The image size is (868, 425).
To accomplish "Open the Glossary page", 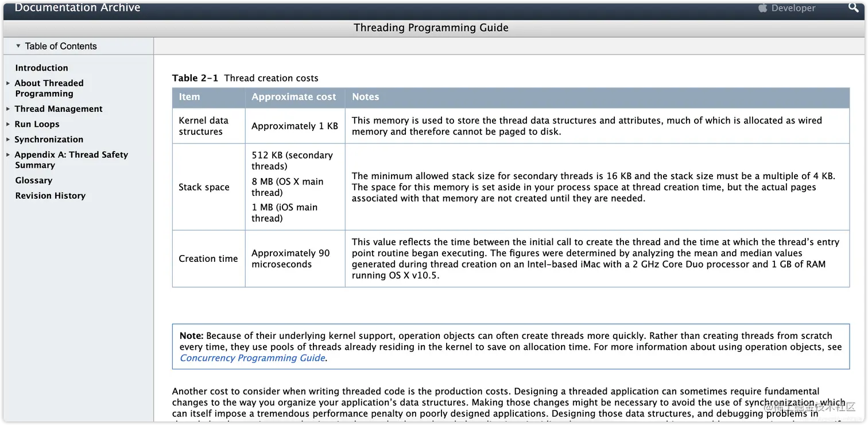I will click(33, 180).
